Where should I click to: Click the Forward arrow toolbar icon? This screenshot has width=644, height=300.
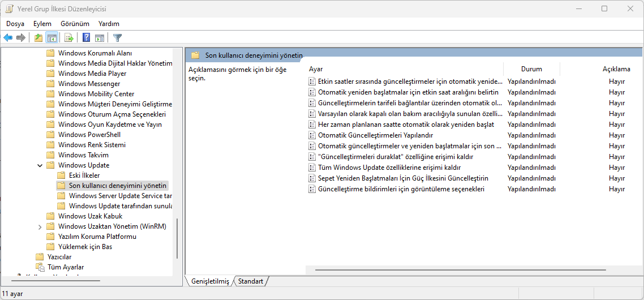coord(20,38)
